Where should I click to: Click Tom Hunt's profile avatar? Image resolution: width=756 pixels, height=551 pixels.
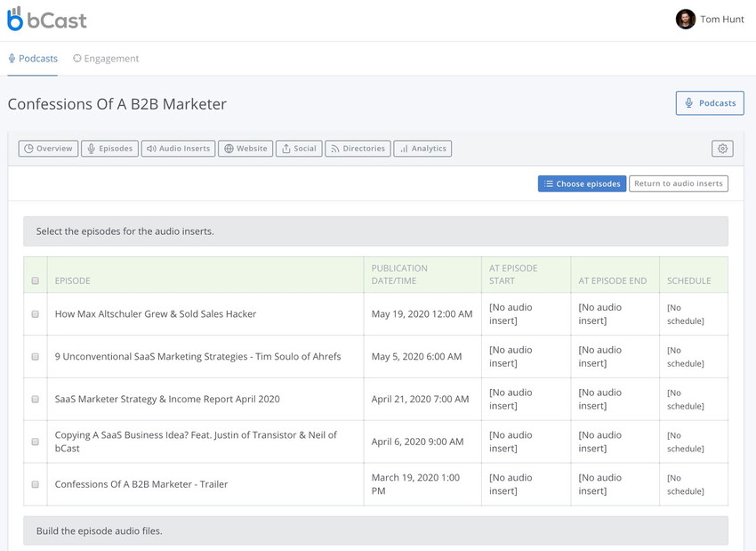(685, 19)
